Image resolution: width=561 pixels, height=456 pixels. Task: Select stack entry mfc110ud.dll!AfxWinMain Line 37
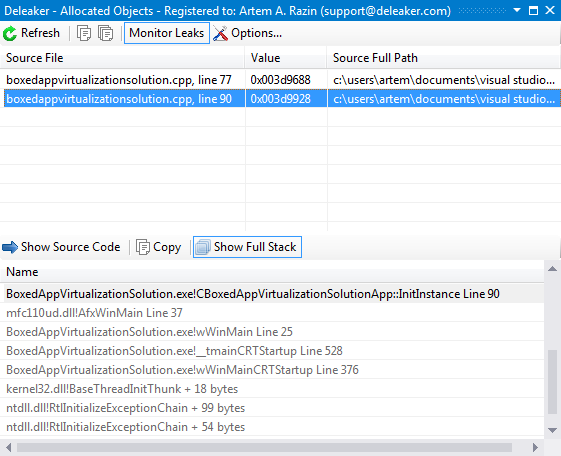point(272,313)
